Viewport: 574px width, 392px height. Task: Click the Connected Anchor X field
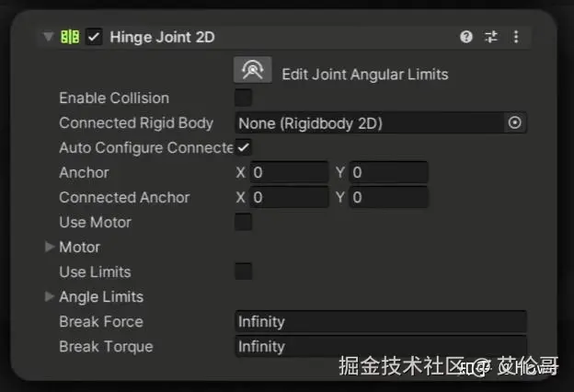[x=289, y=197]
